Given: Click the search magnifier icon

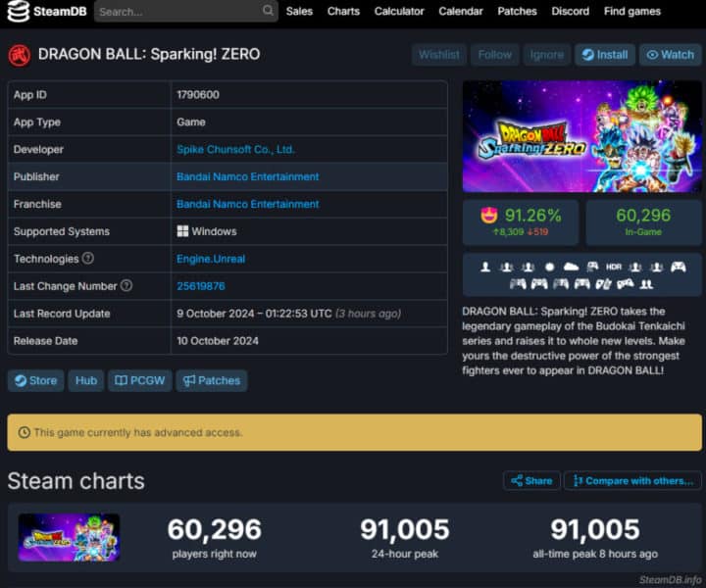Looking at the screenshot, I should pyautogui.click(x=268, y=11).
